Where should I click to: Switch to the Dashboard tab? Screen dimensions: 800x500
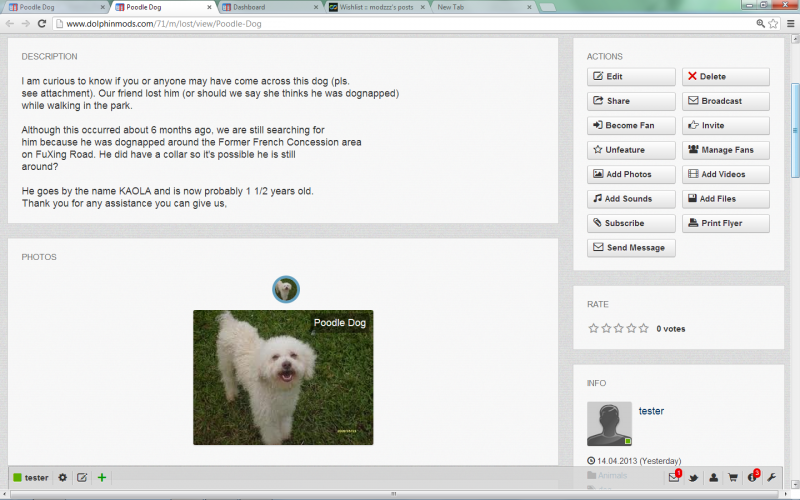click(267, 7)
